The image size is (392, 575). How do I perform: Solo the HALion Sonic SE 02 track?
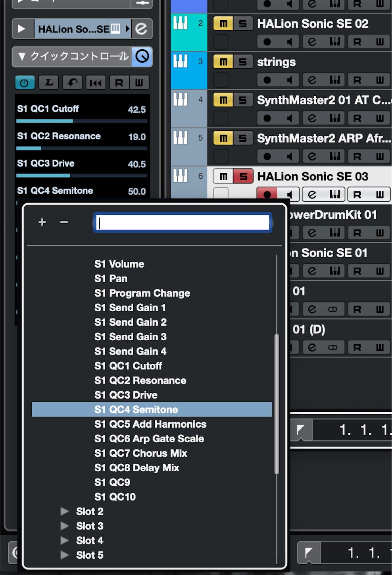[243, 24]
